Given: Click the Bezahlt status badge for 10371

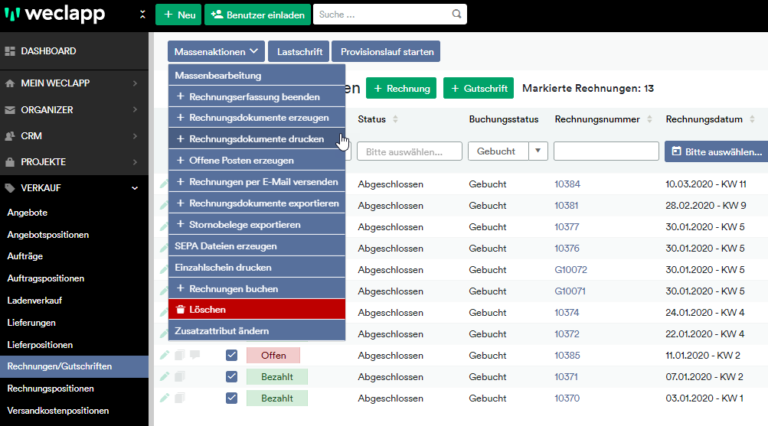Looking at the screenshot, I should click(277, 377).
